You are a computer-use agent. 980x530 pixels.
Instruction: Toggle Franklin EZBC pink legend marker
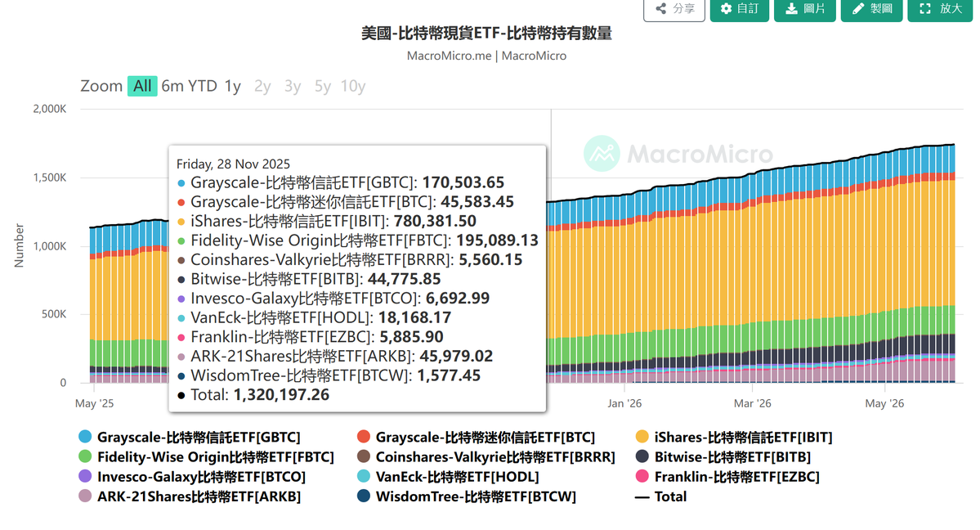(x=642, y=476)
